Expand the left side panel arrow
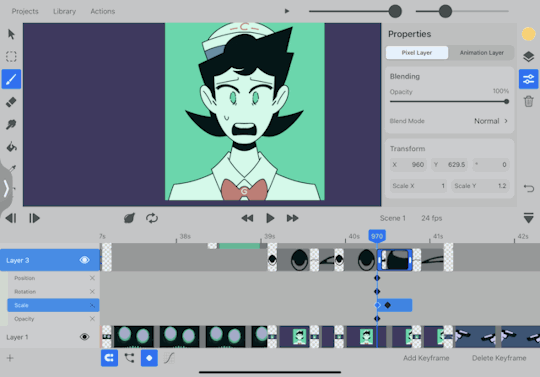540x377 pixels. [x=6, y=188]
